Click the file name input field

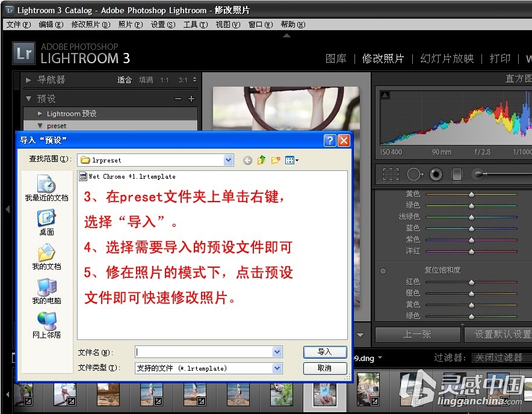point(204,352)
